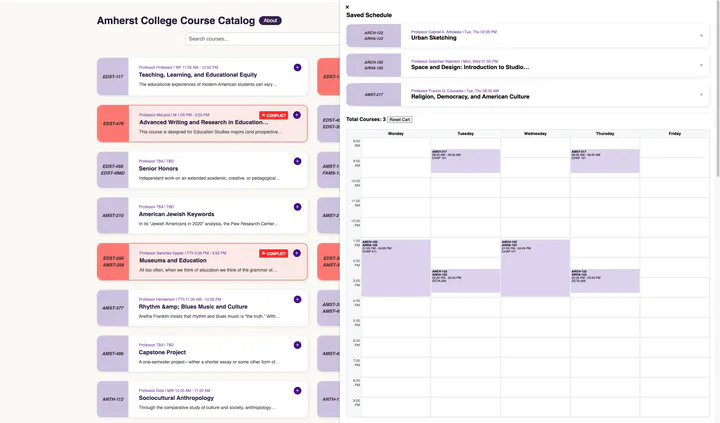This screenshot has height=423, width=720.
Task: Open the About page button
Action: click(270, 21)
